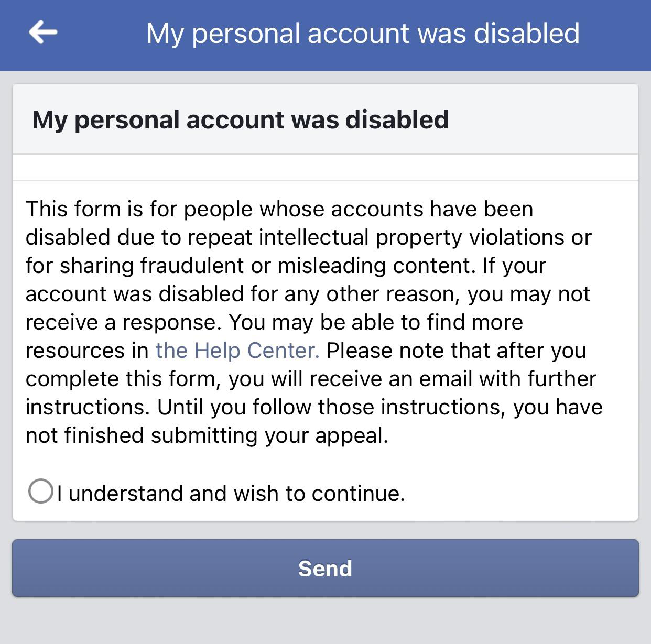Click the words 'account was disabled for any other reason'

242,294
